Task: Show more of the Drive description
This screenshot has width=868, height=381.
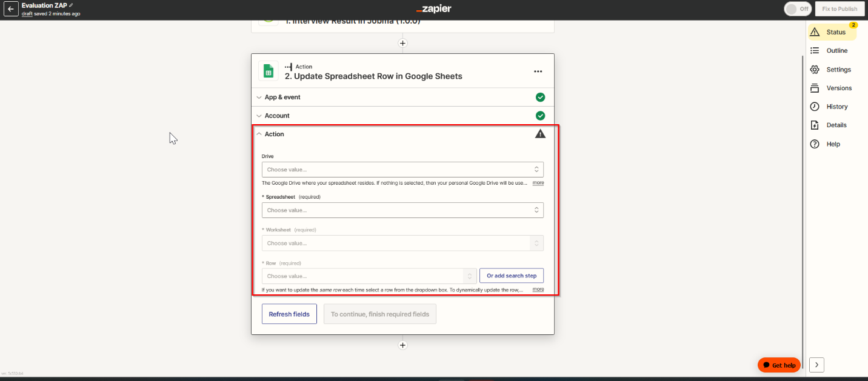Action: pos(538,183)
